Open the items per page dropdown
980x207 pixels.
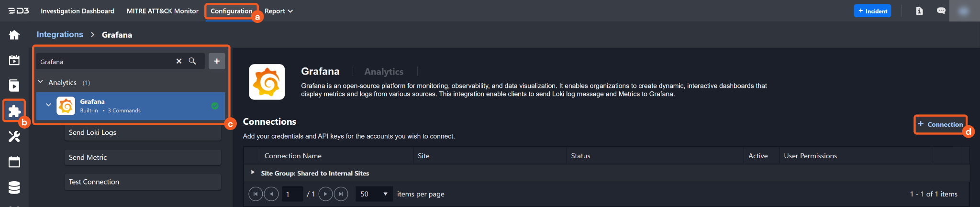pos(374,194)
